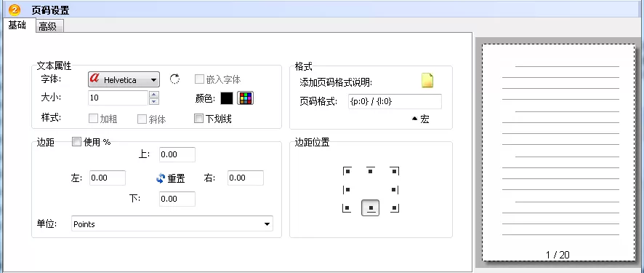Select the bottom-center margin position icon
644x273 pixels.
pos(371,208)
